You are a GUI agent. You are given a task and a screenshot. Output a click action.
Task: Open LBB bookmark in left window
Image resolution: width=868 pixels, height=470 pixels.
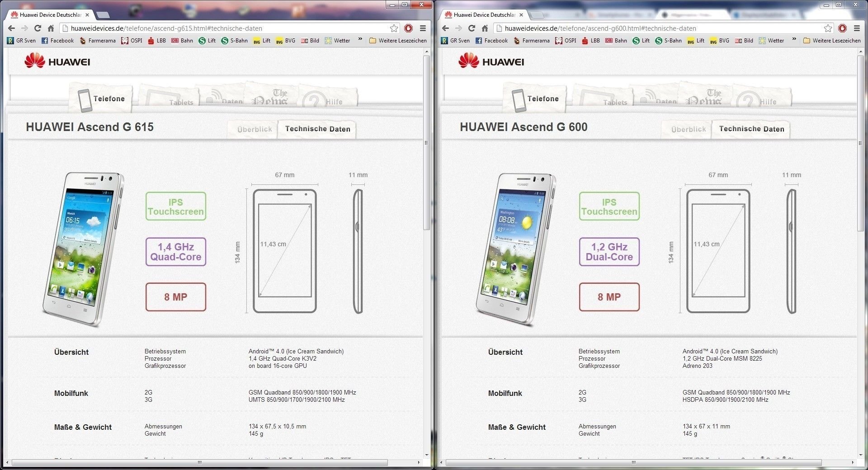point(157,41)
